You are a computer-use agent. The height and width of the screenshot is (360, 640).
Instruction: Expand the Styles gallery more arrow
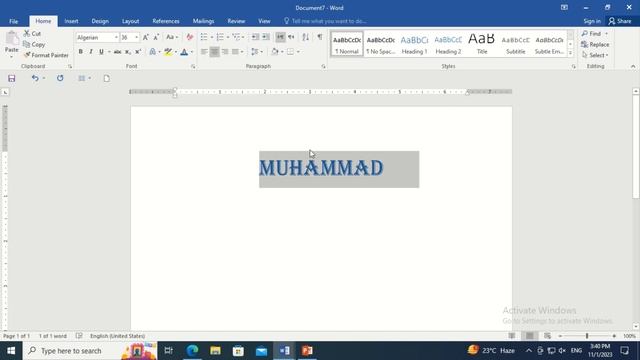(571, 53)
